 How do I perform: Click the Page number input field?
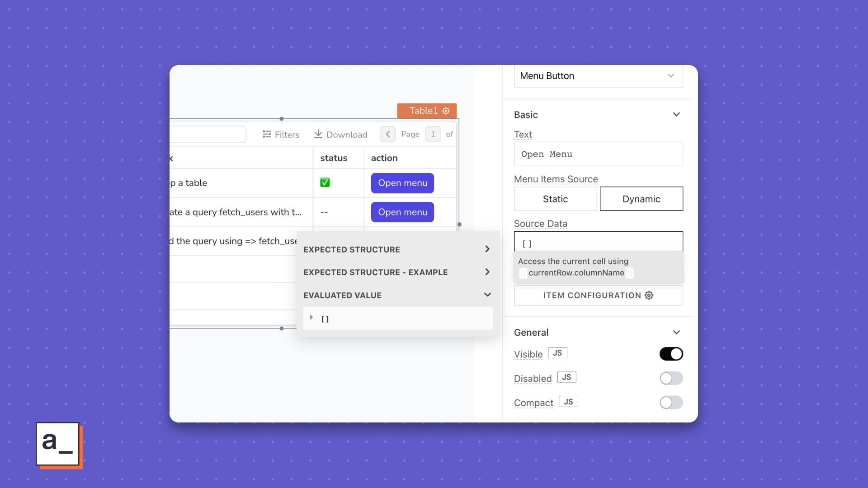point(433,134)
